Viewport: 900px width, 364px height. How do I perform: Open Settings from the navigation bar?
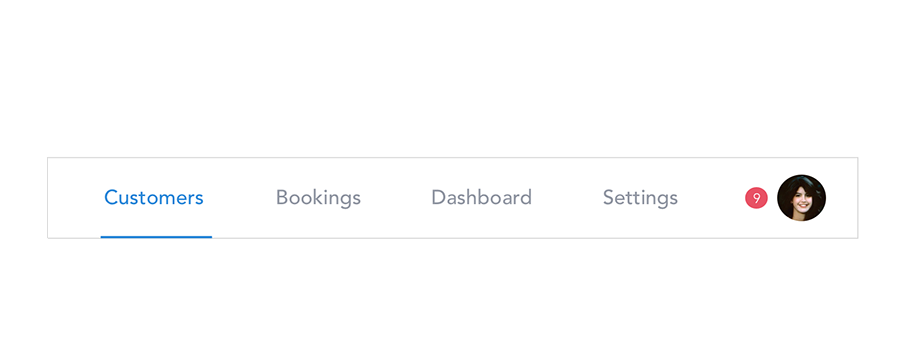pos(640,198)
